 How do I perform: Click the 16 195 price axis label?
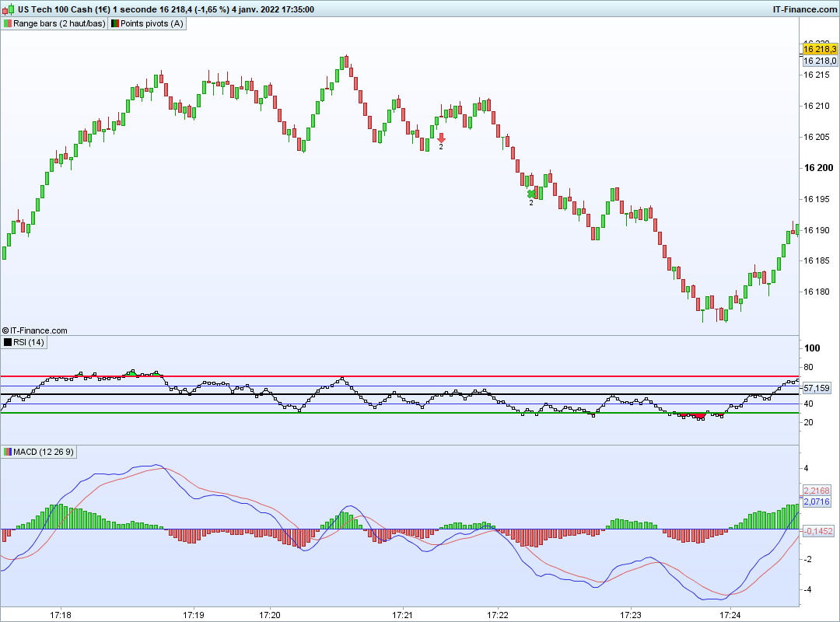click(x=817, y=199)
